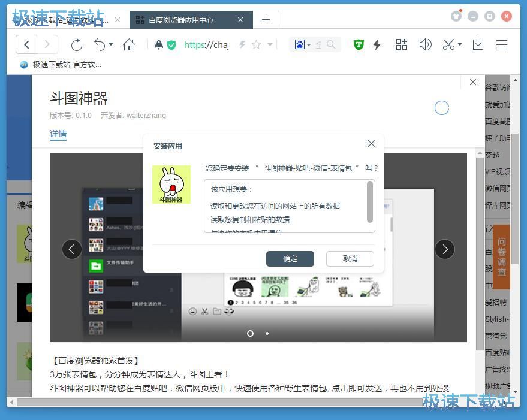527x420 pixels.
Task: Click the undo closed tab icon
Action: [100, 45]
